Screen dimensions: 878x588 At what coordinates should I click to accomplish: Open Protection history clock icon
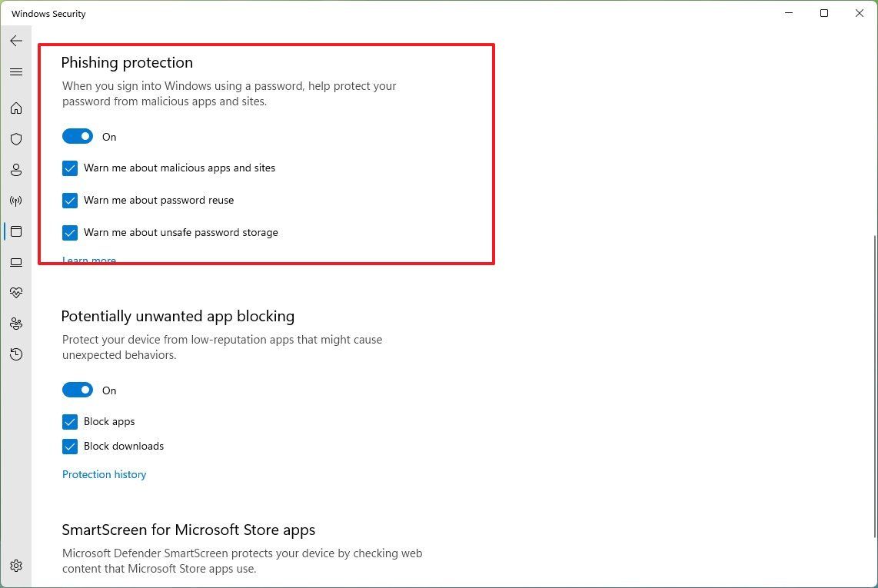16,354
